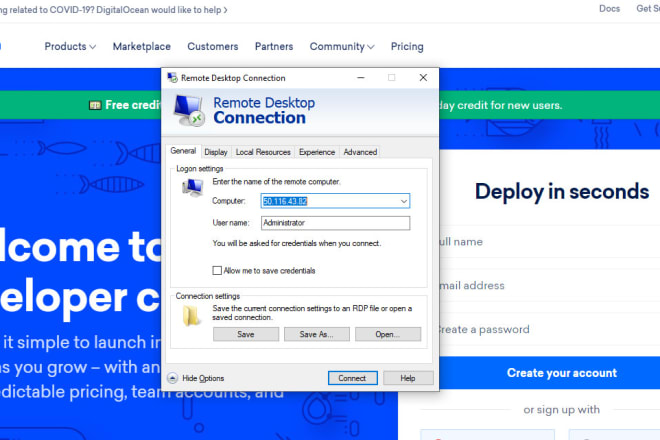Screen dimensions: 660x440
Task: Tick Allow me to save credentials checkbox
Action: coord(217,270)
